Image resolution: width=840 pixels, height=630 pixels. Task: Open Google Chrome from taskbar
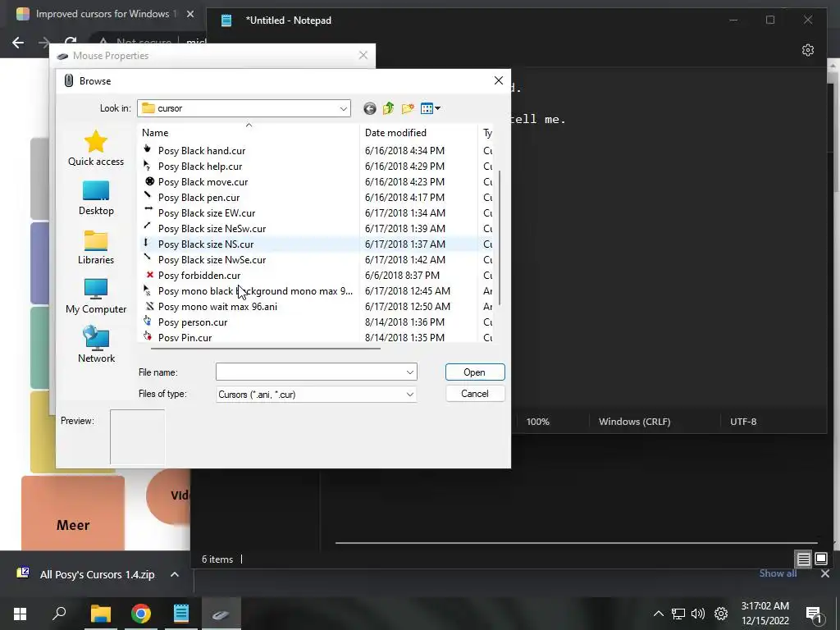tap(141, 614)
